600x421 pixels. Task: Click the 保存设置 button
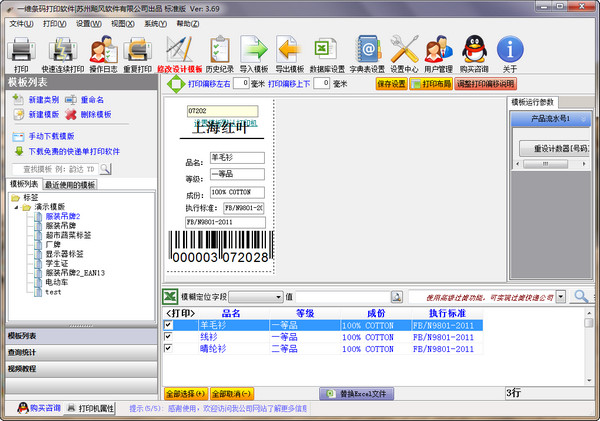click(x=391, y=84)
